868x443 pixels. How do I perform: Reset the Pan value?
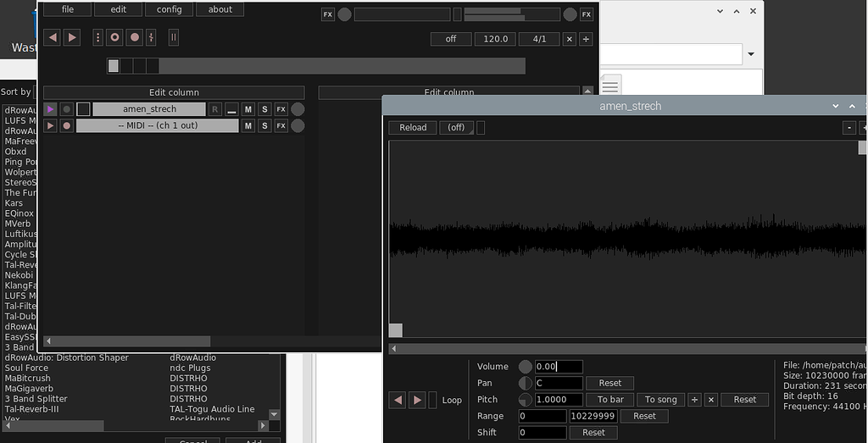click(610, 383)
